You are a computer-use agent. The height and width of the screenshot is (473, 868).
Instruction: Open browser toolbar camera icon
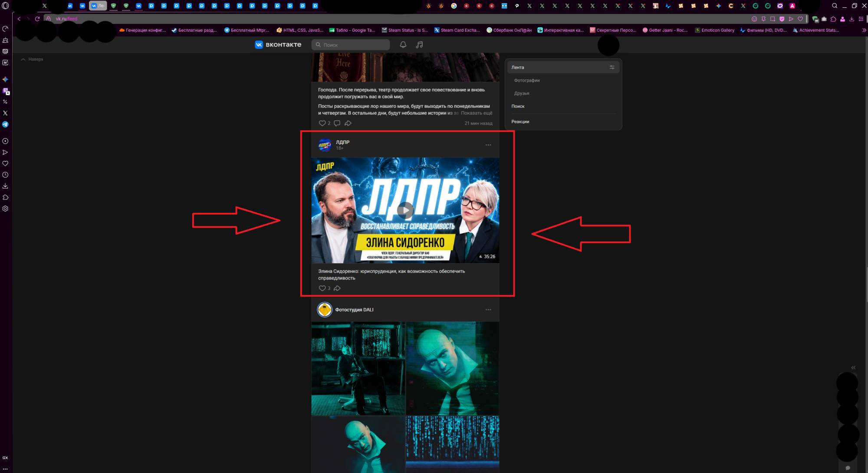[824, 19]
